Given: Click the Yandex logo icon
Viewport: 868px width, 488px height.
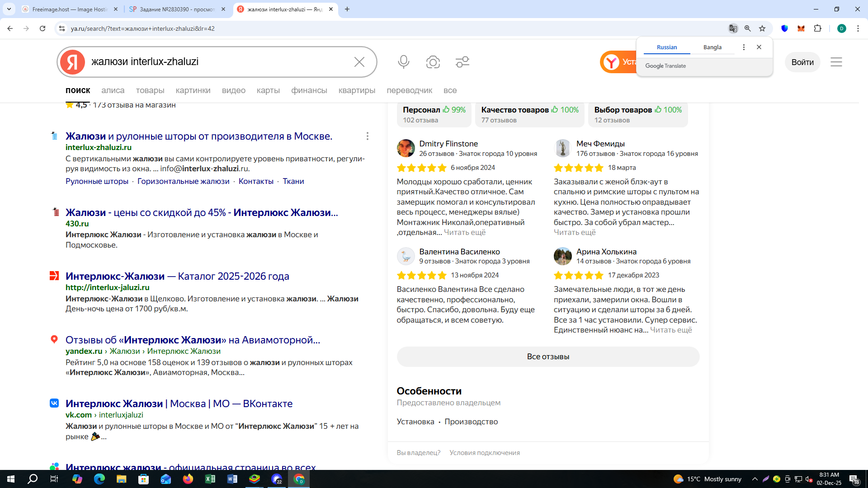Looking at the screenshot, I should (x=73, y=62).
